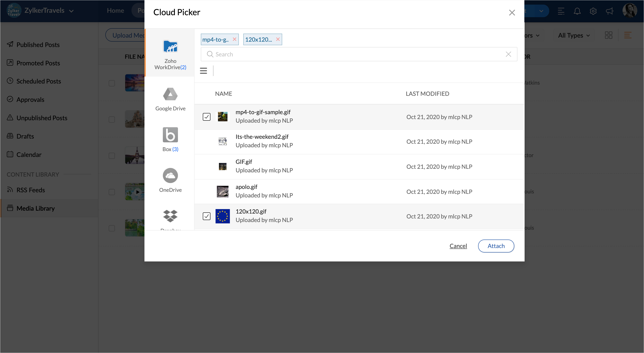The height and width of the screenshot is (353, 644).
Task: Switch to OneDrive source
Action: [x=170, y=176]
